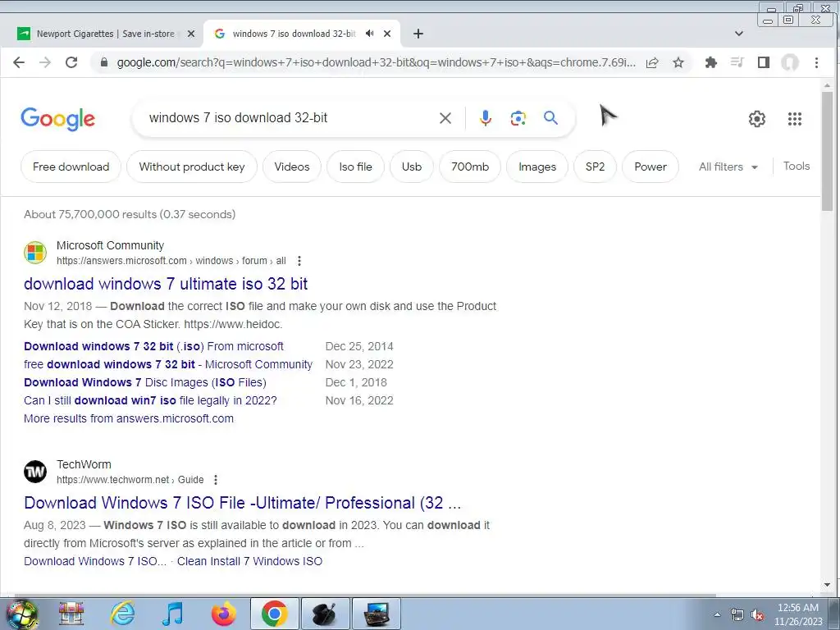Open the Google apps grid
The height and width of the screenshot is (630, 840).
pos(794,119)
